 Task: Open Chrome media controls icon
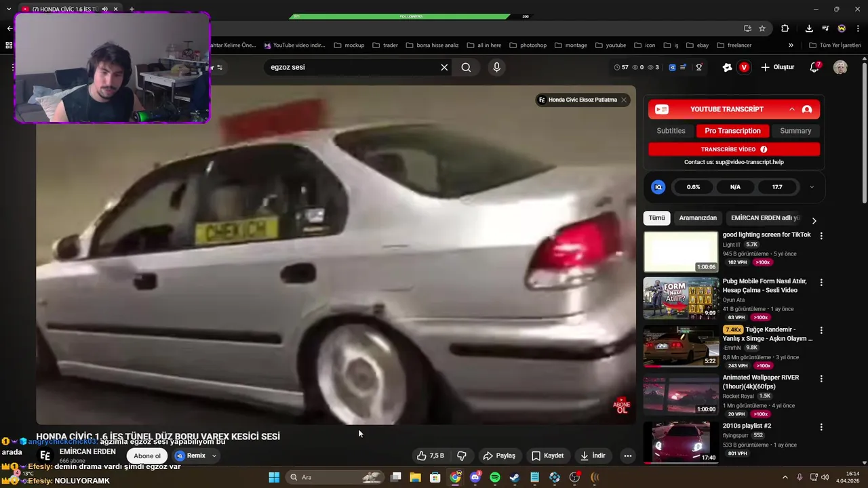(825, 28)
